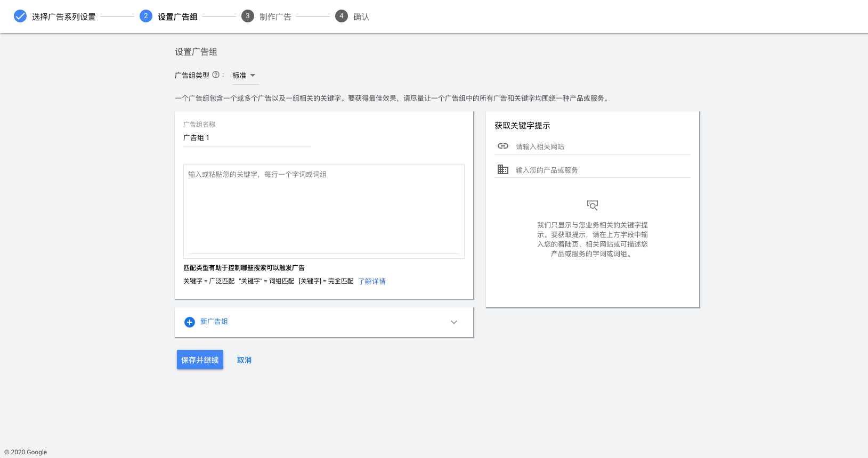This screenshot has width=868, height=458.
Task: Click the blue plus icon for 新广告组
Action: pos(190,322)
